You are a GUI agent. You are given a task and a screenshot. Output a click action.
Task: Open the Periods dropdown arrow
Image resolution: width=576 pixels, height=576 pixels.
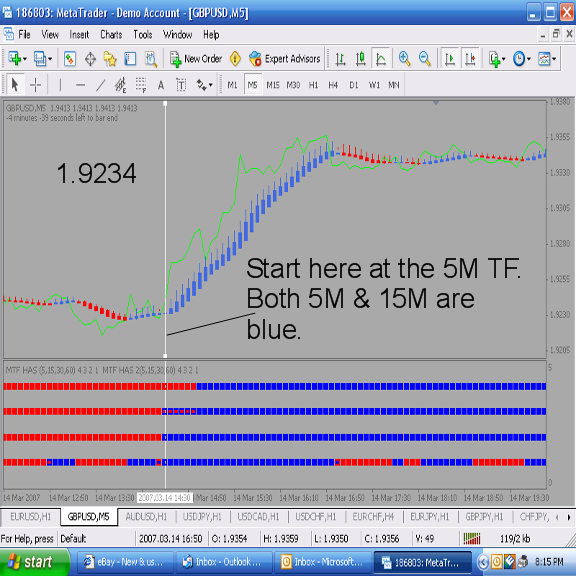(529, 59)
